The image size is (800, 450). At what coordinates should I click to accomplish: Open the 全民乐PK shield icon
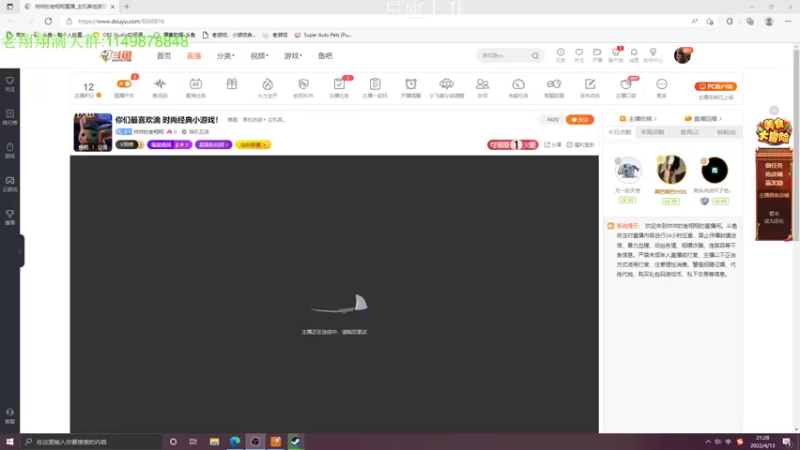[x=303, y=87]
